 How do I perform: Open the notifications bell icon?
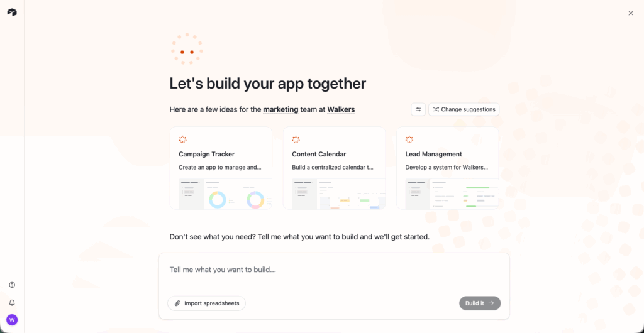click(12, 302)
